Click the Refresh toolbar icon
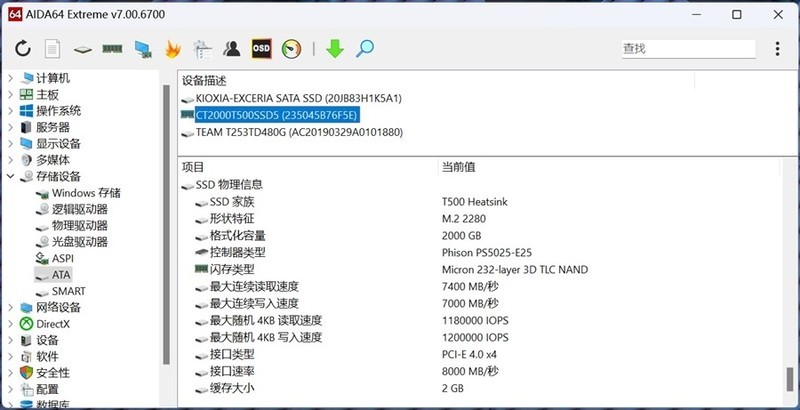The height and width of the screenshot is (410, 800). coord(22,49)
